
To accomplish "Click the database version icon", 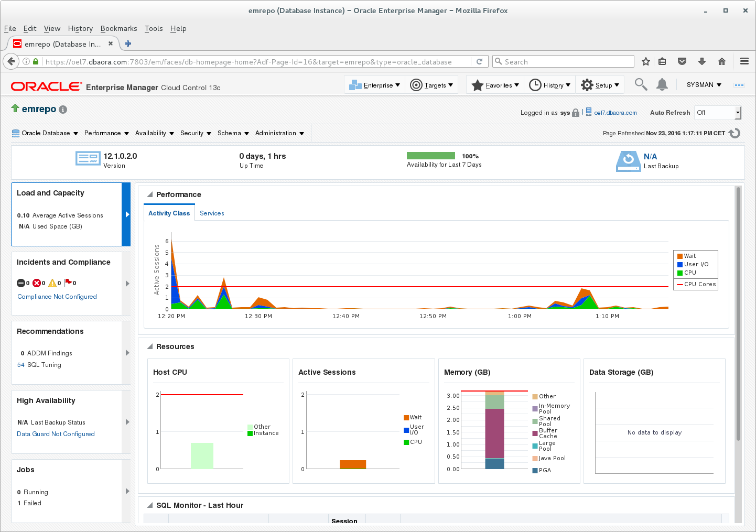I will coord(88,158).
